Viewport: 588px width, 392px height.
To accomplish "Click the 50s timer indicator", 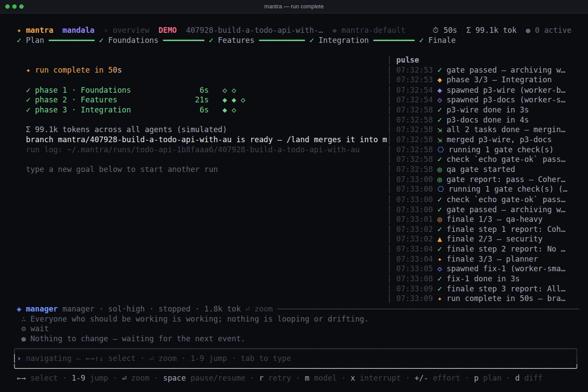I will [x=444, y=30].
